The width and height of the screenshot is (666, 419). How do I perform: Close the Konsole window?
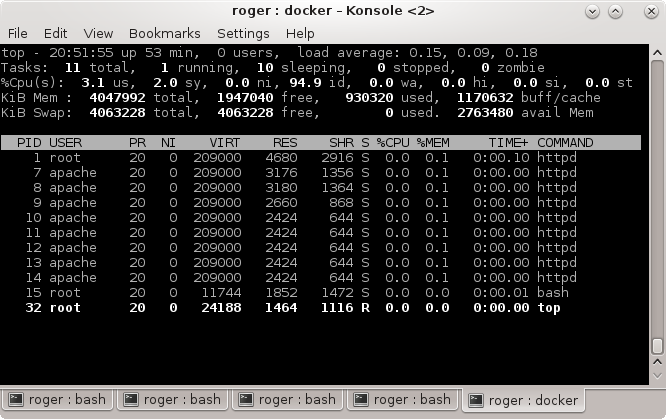(x=651, y=11)
